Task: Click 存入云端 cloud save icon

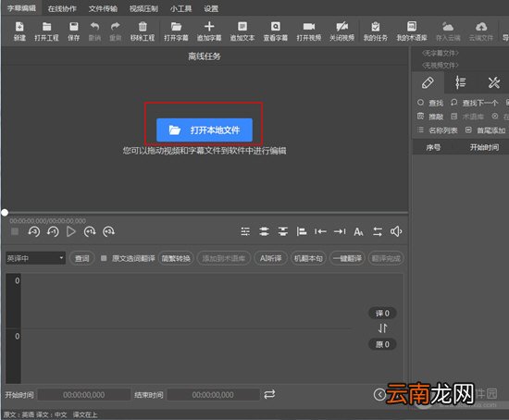Action: (448, 31)
